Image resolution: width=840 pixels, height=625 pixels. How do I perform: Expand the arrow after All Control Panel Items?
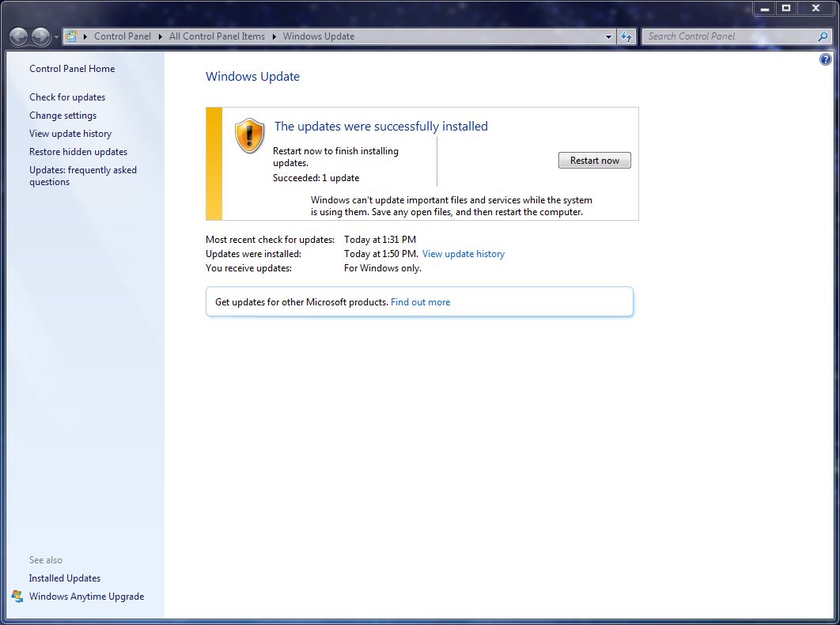tap(274, 36)
